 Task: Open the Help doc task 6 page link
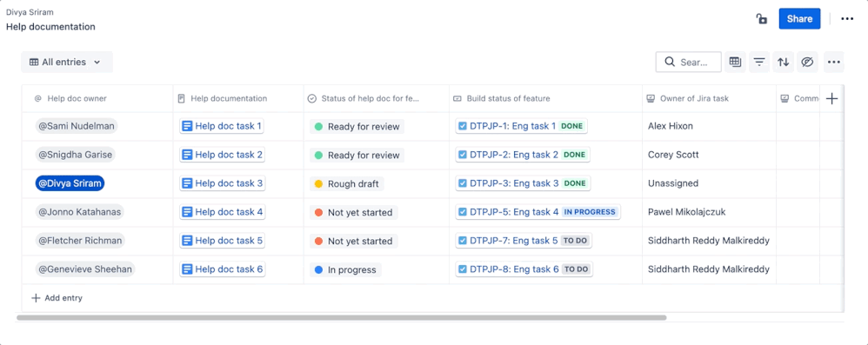[222, 269]
